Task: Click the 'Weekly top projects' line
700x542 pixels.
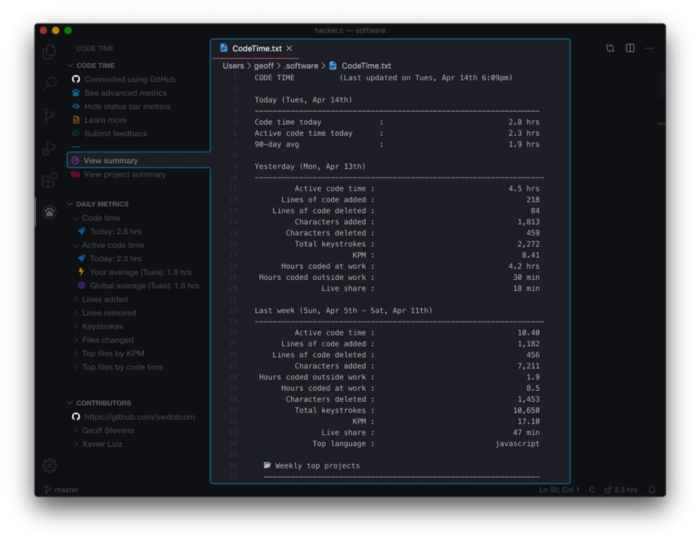Action: pyautogui.click(x=312, y=466)
